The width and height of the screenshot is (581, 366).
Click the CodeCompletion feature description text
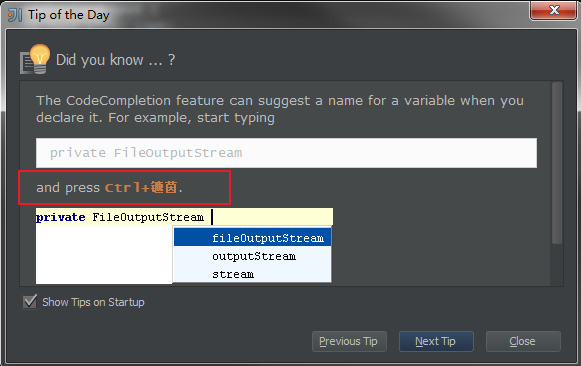pyautogui.click(x=280, y=109)
